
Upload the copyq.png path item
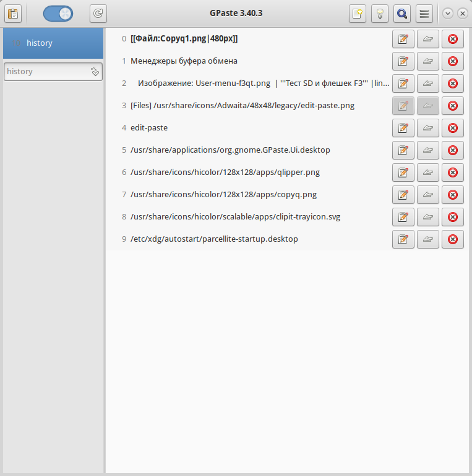[x=428, y=195]
